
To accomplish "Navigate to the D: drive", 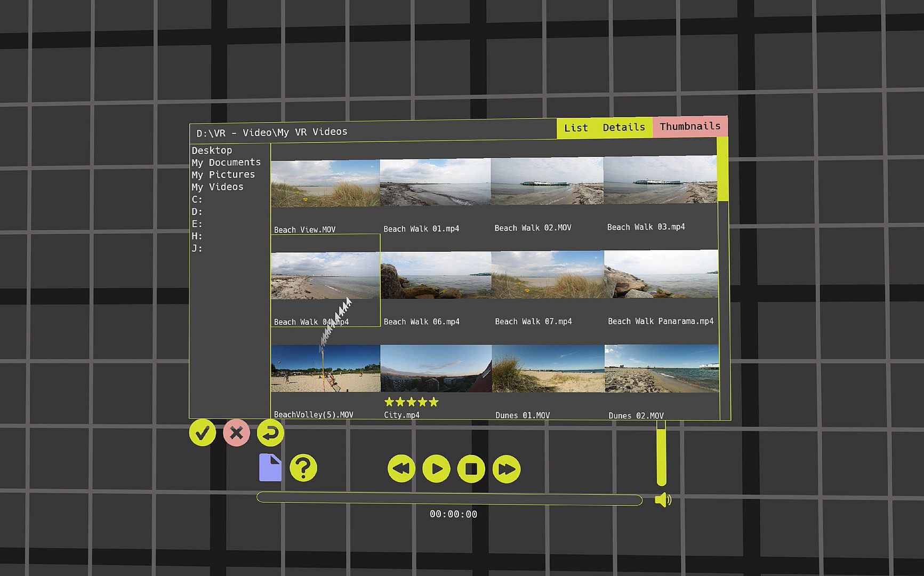I will point(197,212).
